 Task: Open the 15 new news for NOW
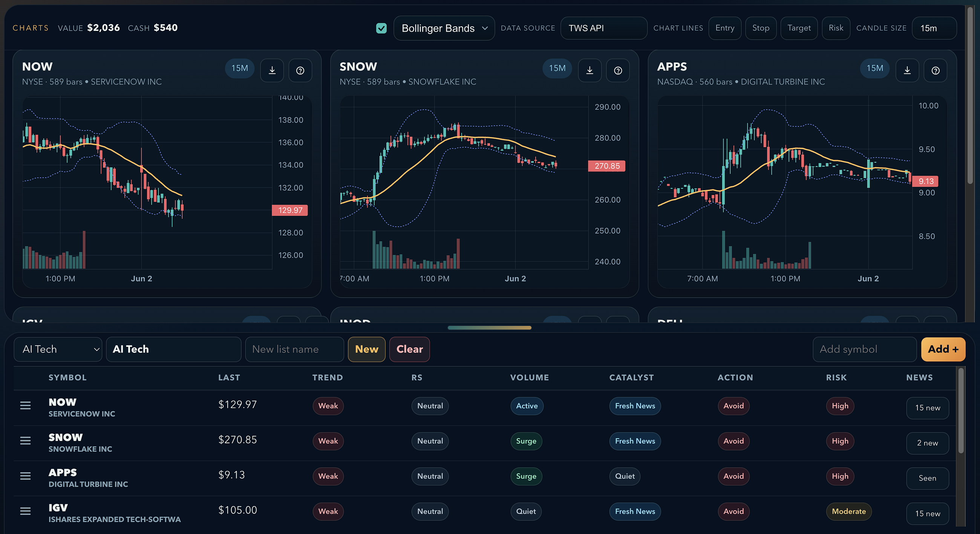point(927,408)
